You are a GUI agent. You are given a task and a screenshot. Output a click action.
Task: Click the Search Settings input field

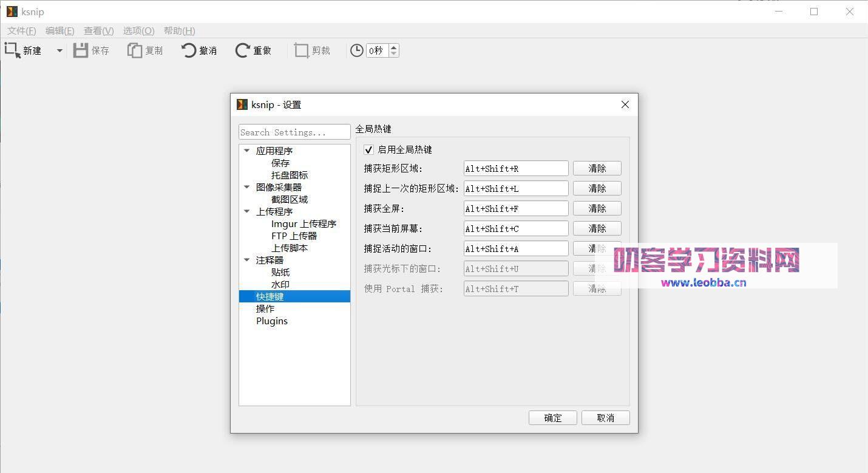[294, 132]
